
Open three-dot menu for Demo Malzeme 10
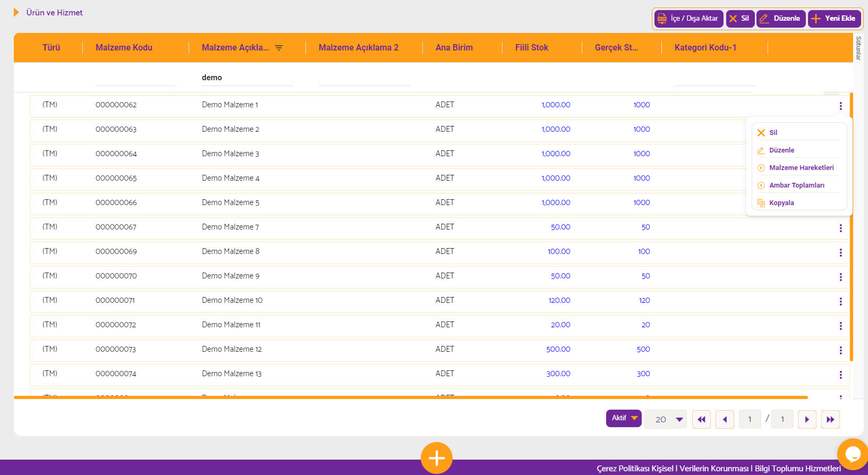click(840, 302)
